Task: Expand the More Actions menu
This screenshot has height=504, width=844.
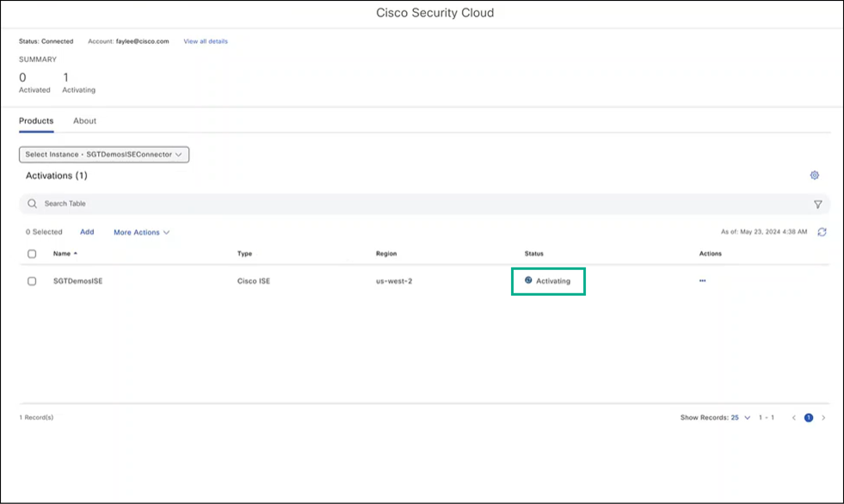Action: 142,232
